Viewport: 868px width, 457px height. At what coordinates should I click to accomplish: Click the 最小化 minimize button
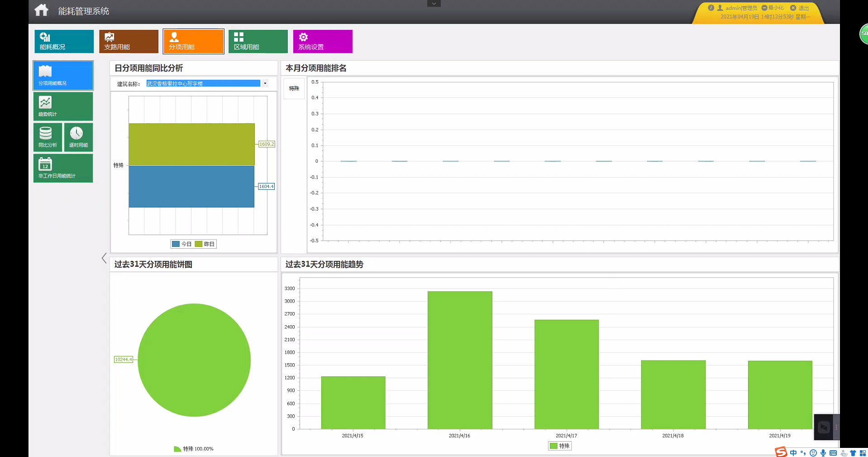click(x=773, y=8)
